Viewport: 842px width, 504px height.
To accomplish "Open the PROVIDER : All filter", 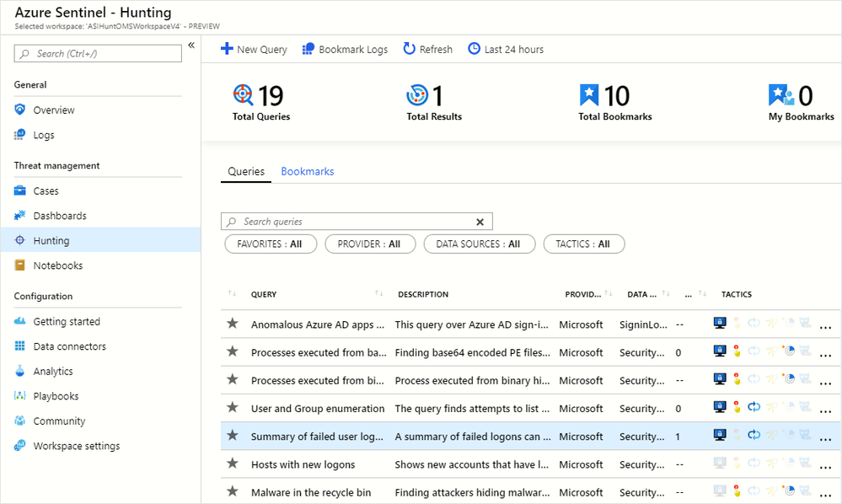I will [370, 244].
